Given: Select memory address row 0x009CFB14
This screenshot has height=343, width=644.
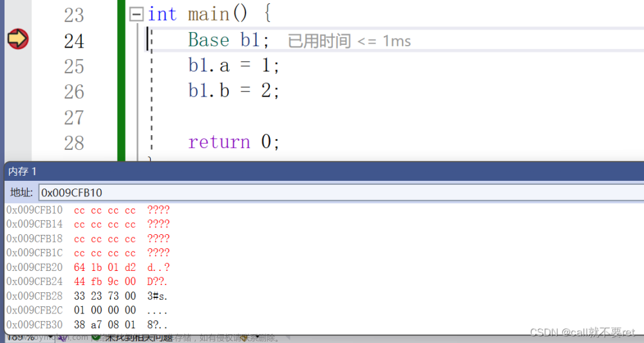Looking at the screenshot, I should pyautogui.click(x=88, y=225).
